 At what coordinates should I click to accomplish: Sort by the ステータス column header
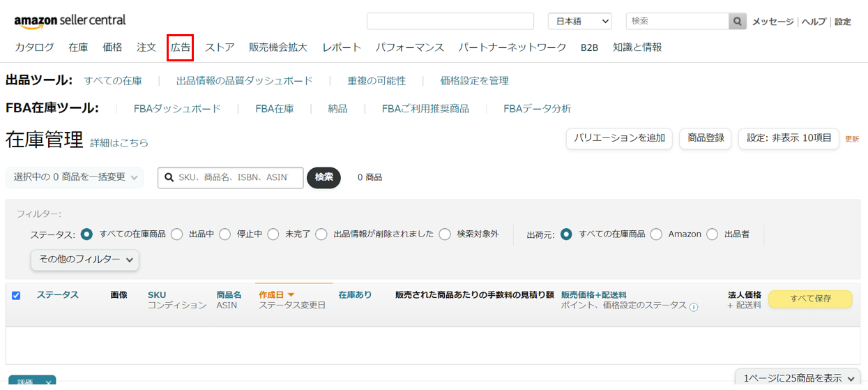pos(58,295)
